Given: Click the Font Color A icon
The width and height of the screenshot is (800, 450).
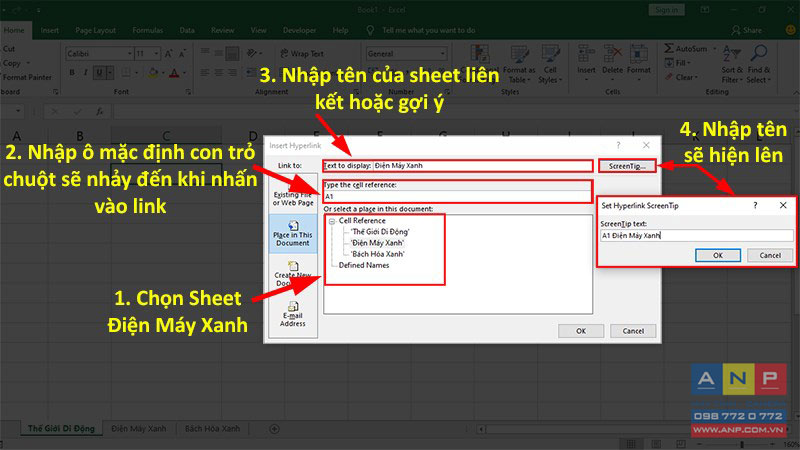Looking at the screenshot, I should [x=174, y=73].
